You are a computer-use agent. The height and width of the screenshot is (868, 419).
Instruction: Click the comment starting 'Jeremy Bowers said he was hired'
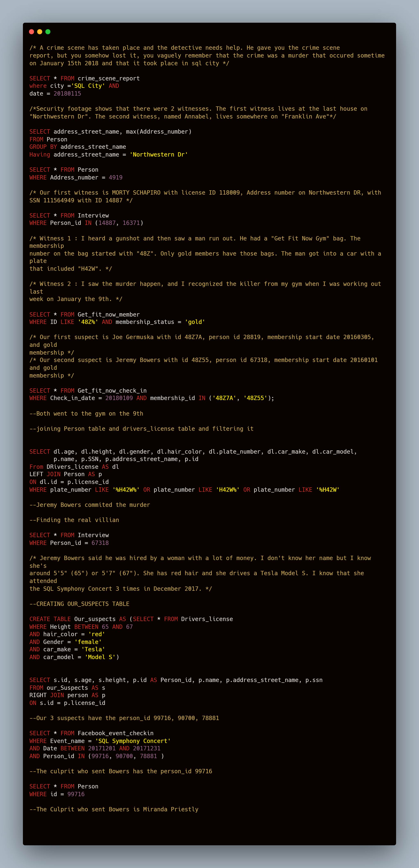pos(200,573)
